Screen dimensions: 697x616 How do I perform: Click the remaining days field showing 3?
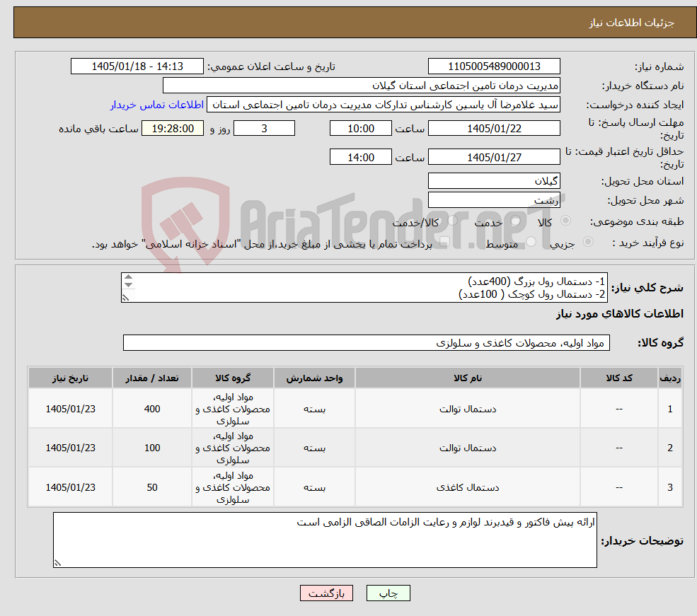pyautogui.click(x=264, y=128)
